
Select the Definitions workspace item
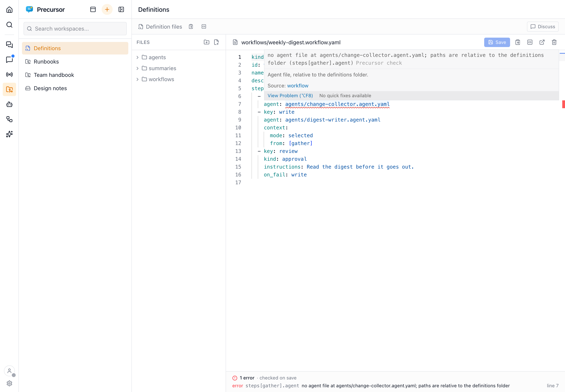click(75, 48)
